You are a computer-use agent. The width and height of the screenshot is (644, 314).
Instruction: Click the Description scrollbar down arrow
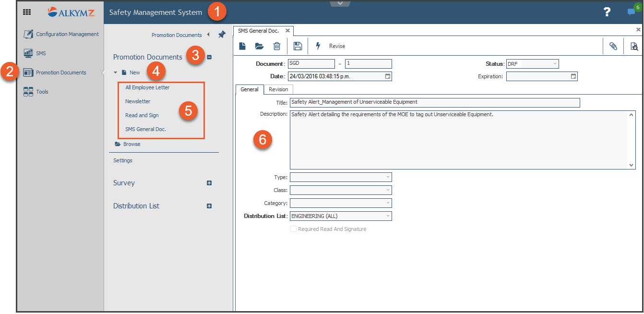click(x=632, y=165)
